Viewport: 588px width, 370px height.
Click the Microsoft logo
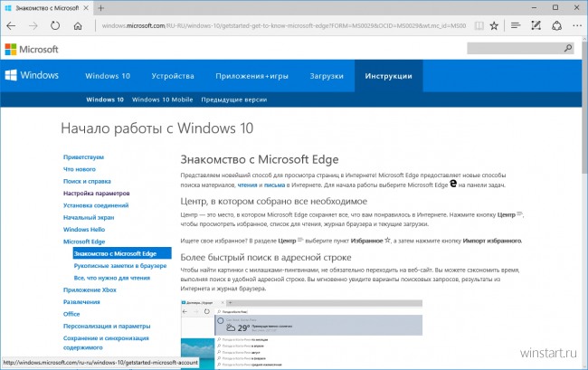[x=32, y=49]
